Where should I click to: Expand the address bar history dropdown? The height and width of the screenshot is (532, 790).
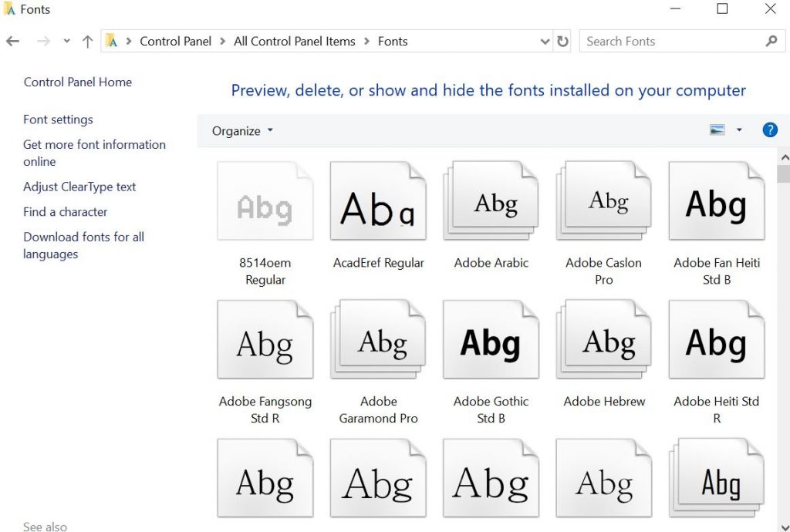545,41
